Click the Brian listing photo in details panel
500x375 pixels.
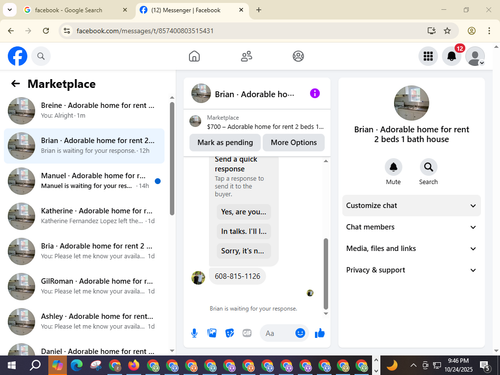point(411,103)
